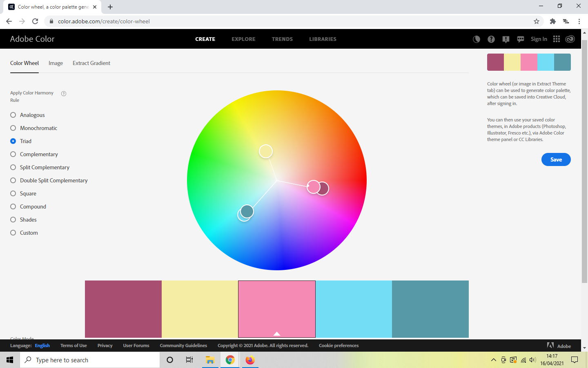The height and width of the screenshot is (368, 588).
Task: Open the feedback speech bubble icon
Action: [x=521, y=39]
